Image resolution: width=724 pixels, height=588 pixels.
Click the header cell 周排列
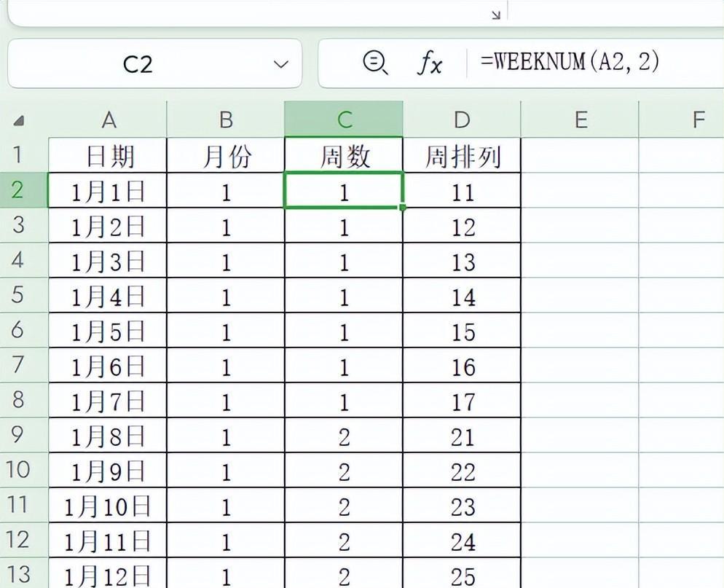pyautogui.click(x=462, y=155)
